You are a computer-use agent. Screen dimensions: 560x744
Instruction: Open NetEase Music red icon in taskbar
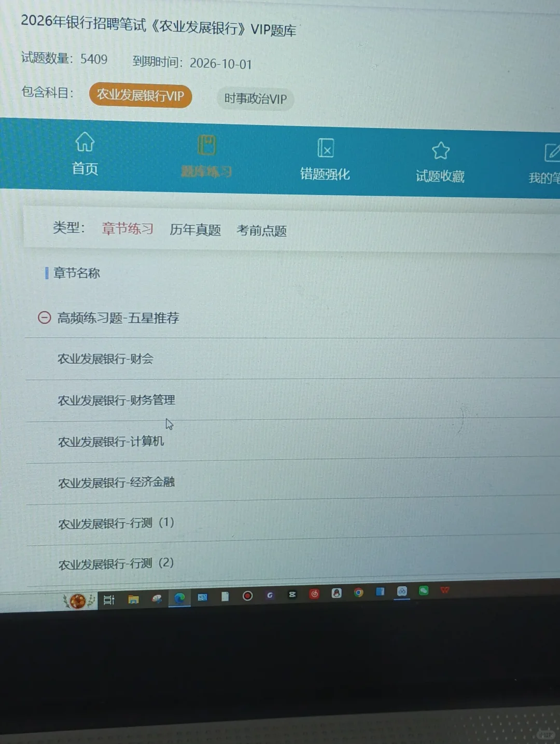point(314,594)
